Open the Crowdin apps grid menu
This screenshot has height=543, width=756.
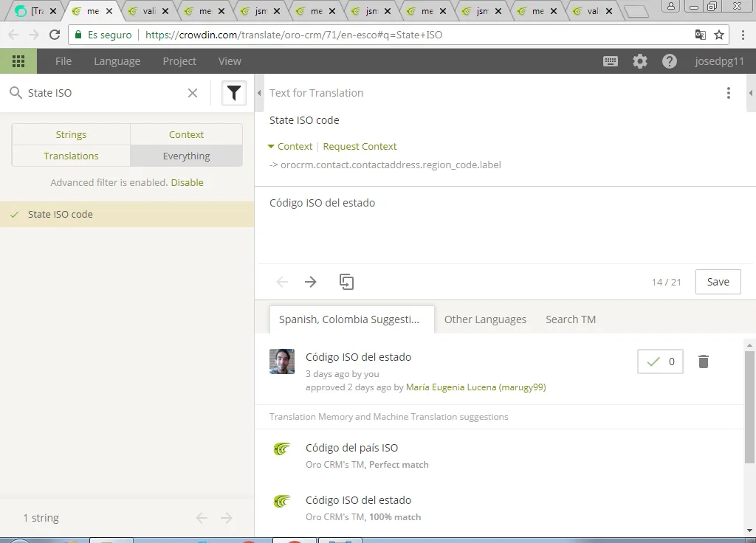(x=18, y=61)
